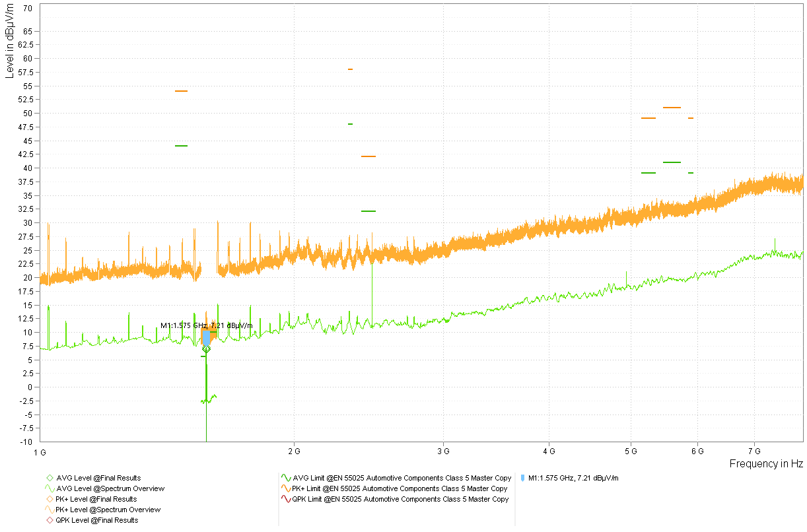Click the green AVG Level Final Results diamond icon
This screenshot has height=532, width=807.
(49, 478)
